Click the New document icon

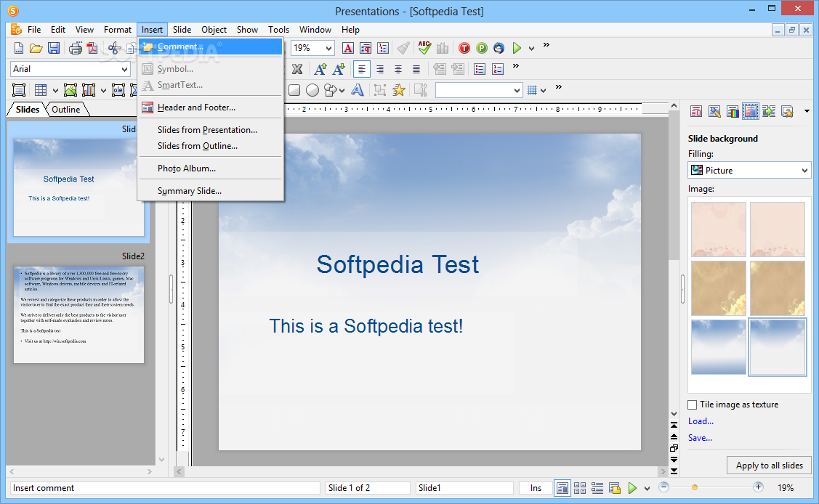click(x=19, y=49)
